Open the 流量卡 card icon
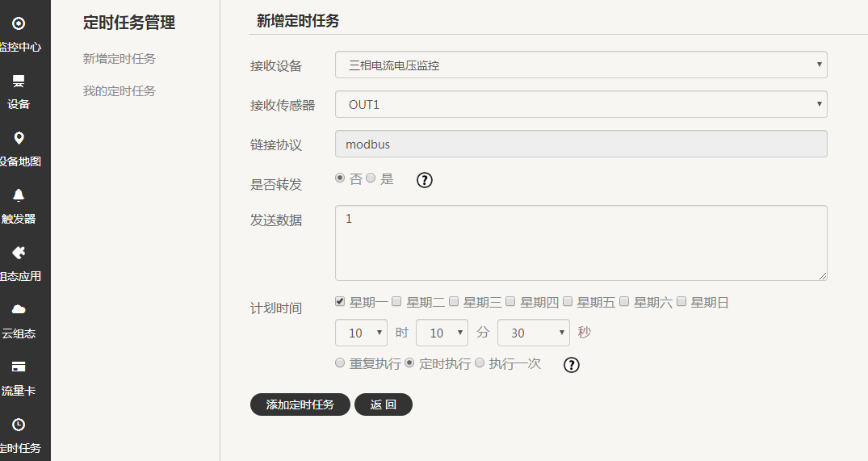Viewport: 868px width, 461px height. [x=19, y=367]
